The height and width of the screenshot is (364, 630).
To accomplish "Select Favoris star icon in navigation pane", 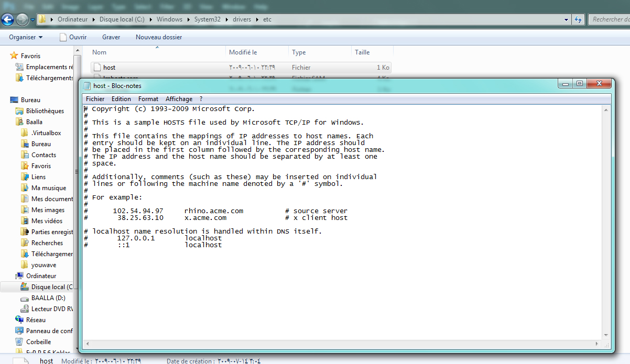I will [x=15, y=56].
